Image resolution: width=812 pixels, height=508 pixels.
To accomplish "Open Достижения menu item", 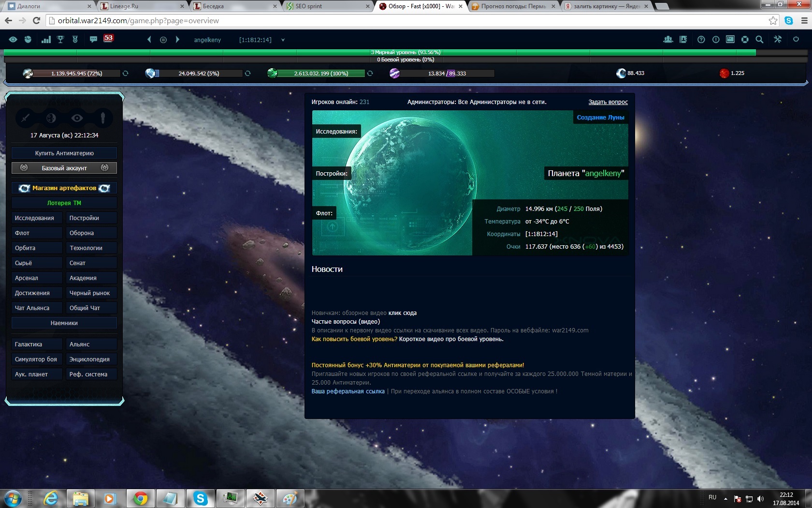I will tap(37, 293).
